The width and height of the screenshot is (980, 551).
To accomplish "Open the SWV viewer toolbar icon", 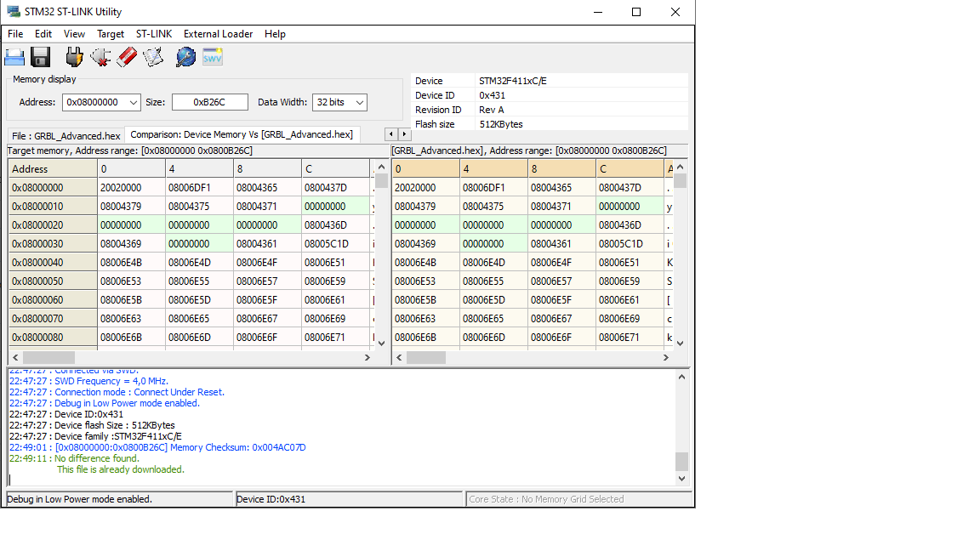I will 213,58.
